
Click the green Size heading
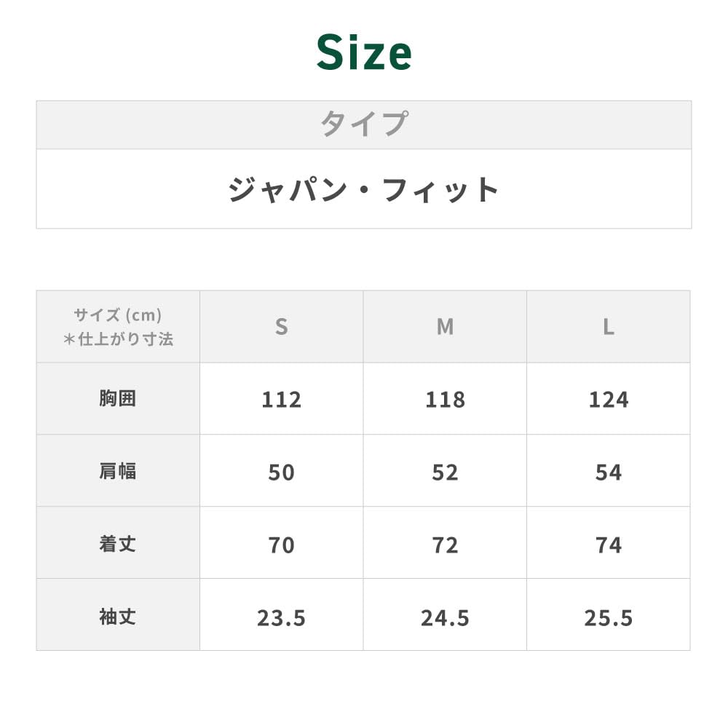tap(364, 52)
